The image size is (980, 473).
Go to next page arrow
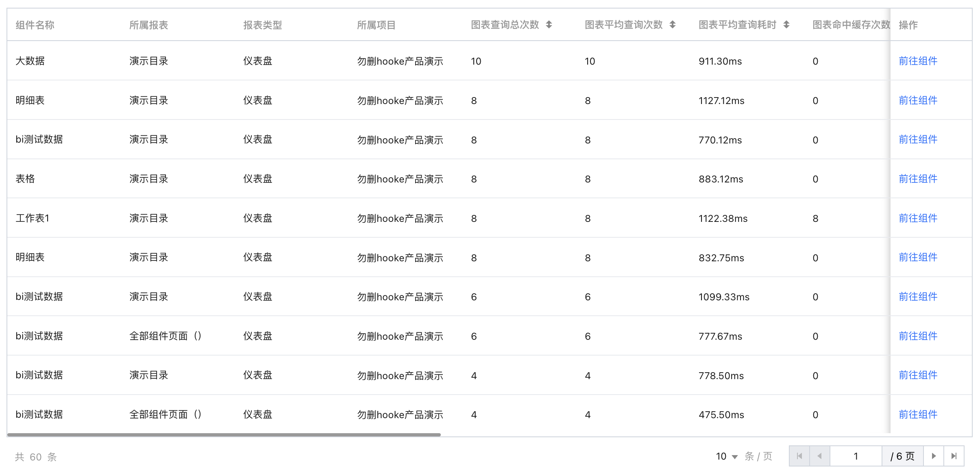point(934,456)
